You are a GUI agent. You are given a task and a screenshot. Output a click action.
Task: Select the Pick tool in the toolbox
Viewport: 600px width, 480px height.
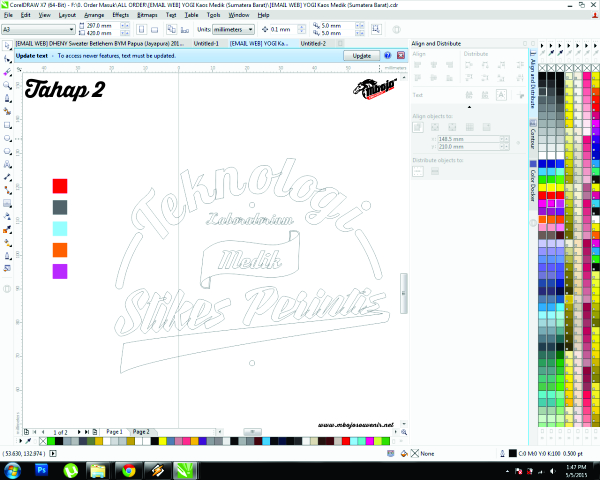click(x=7, y=46)
